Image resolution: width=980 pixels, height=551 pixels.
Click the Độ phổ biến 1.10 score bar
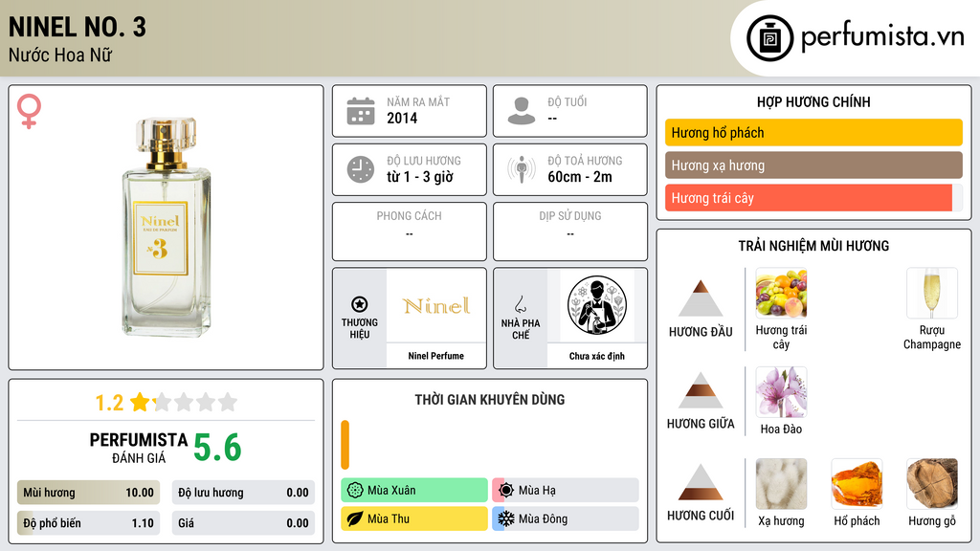point(88,523)
